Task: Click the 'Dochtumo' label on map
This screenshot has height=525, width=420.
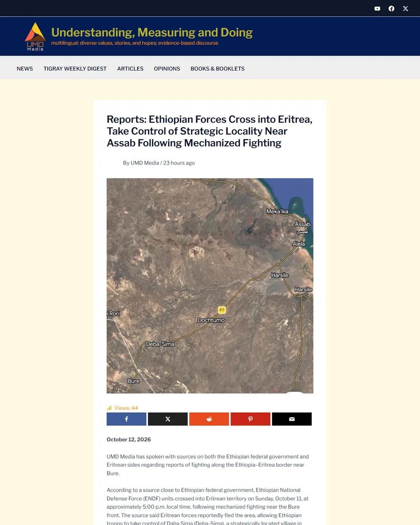Action: [211, 320]
